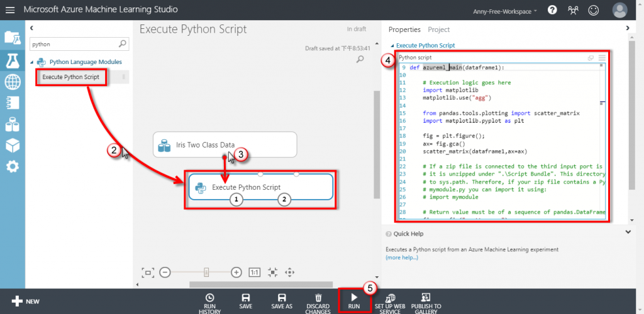Click the Properties pane vertical scrollbar
The height and width of the screenshot is (314, 644).
(632, 116)
